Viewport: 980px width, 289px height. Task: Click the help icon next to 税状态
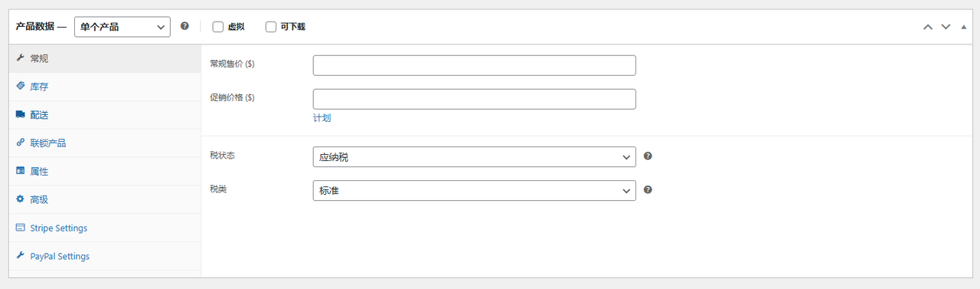click(x=648, y=156)
